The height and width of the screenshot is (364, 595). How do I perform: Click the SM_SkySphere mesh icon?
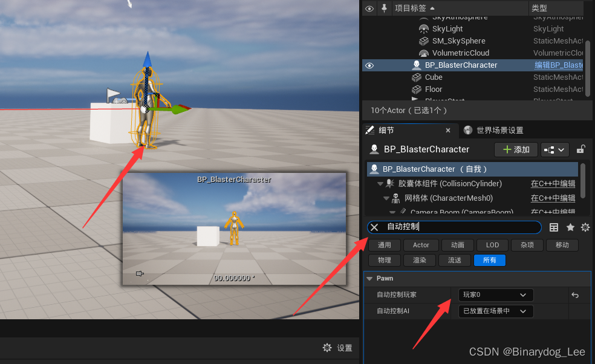coord(423,41)
